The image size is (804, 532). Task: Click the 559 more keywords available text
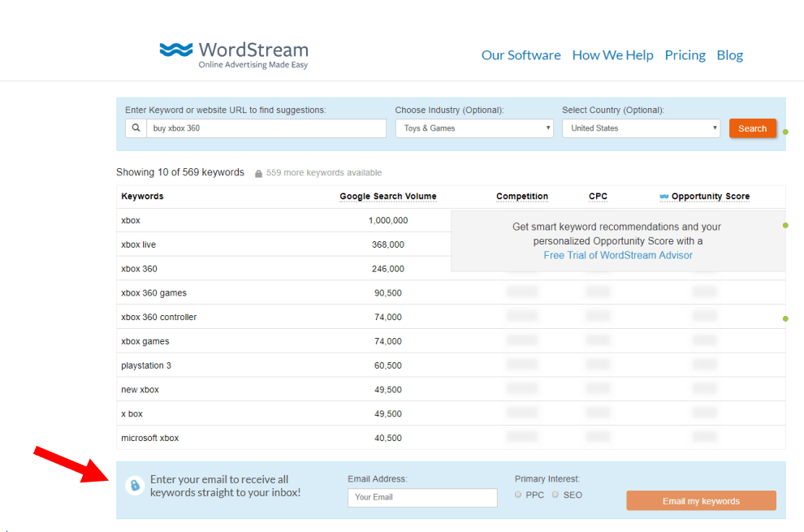coord(324,173)
